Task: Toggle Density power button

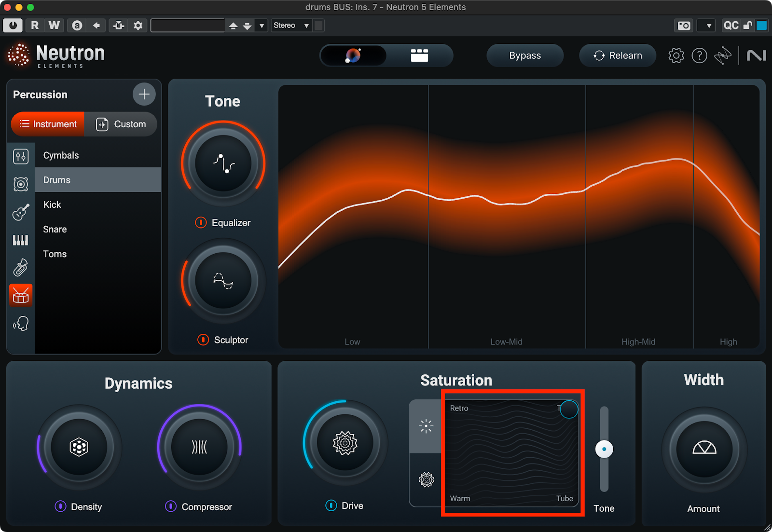Action: (x=60, y=506)
